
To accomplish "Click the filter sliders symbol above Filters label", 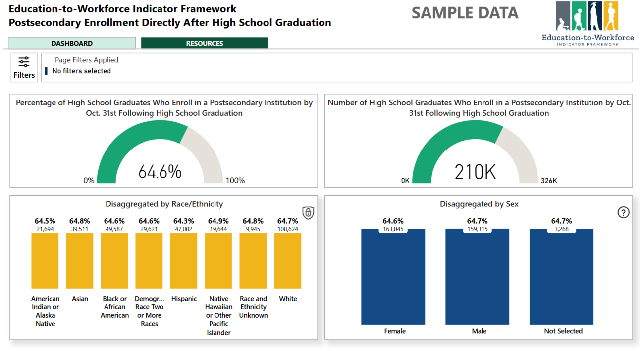I will pos(23,61).
